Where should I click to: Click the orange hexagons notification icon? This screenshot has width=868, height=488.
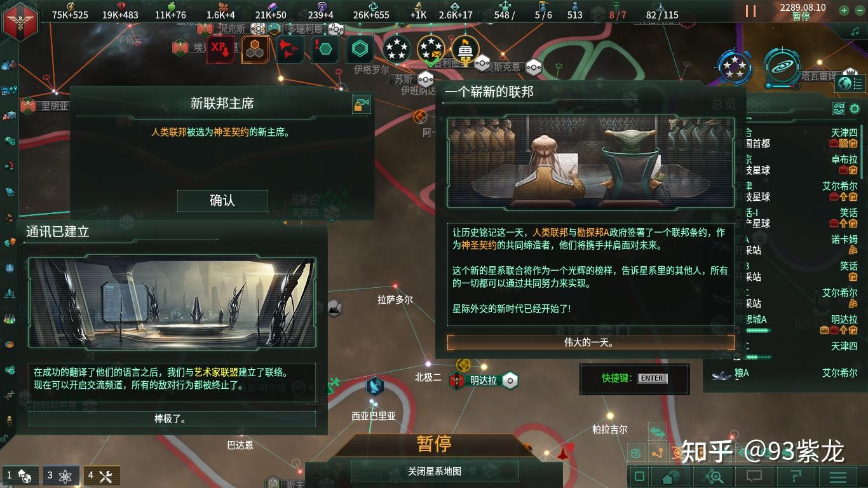point(255,49)
